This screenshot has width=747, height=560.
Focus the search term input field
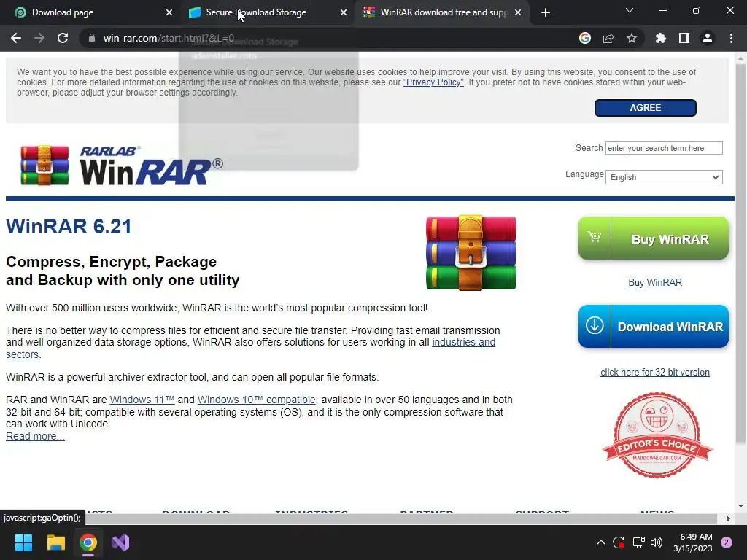pos(664,148)
